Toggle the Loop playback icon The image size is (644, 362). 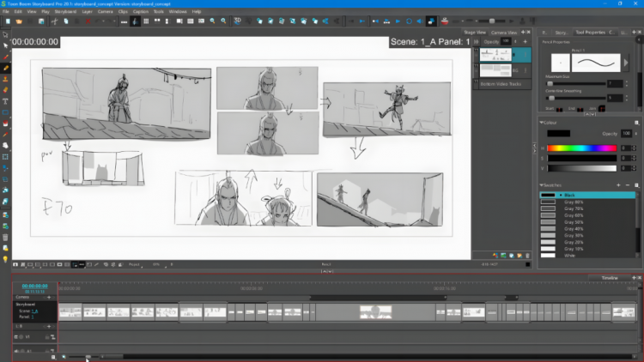(409, 21)
